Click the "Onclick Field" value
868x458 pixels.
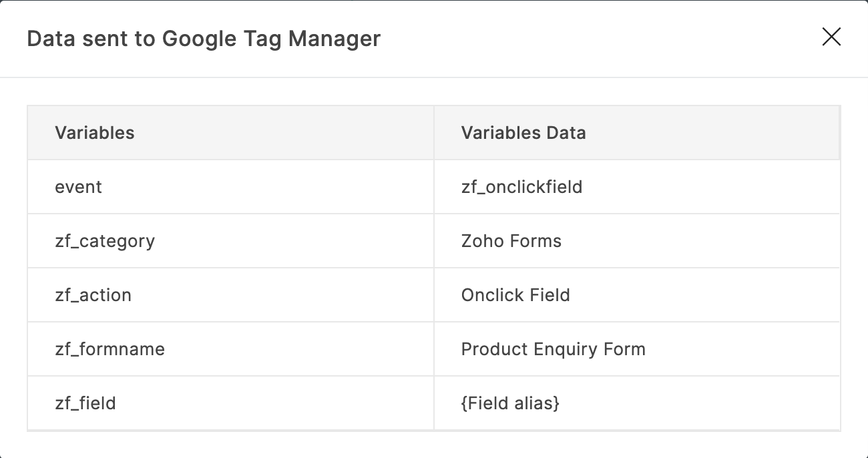click(x=515, y=295)
